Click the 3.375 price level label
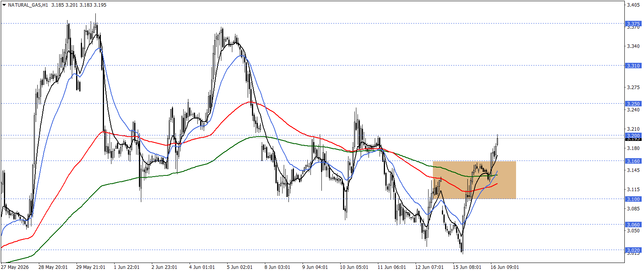This screenshot has height=272, width=644. (633, 24)
